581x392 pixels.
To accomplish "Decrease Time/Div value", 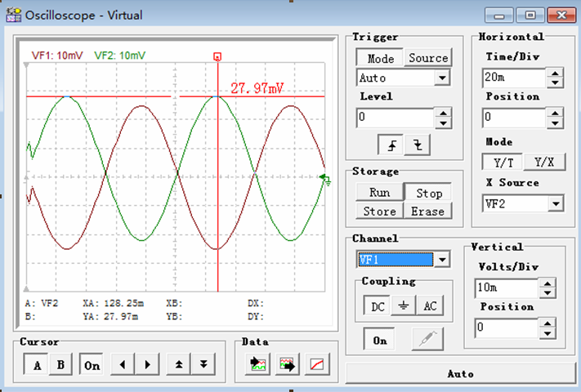I will click(555, 82).
